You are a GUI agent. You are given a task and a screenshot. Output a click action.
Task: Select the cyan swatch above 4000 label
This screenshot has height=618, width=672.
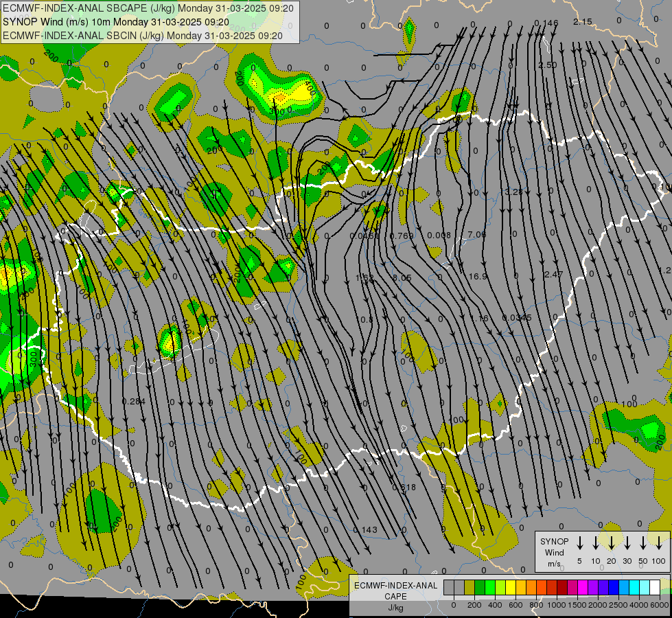click(x=634, y=588)
